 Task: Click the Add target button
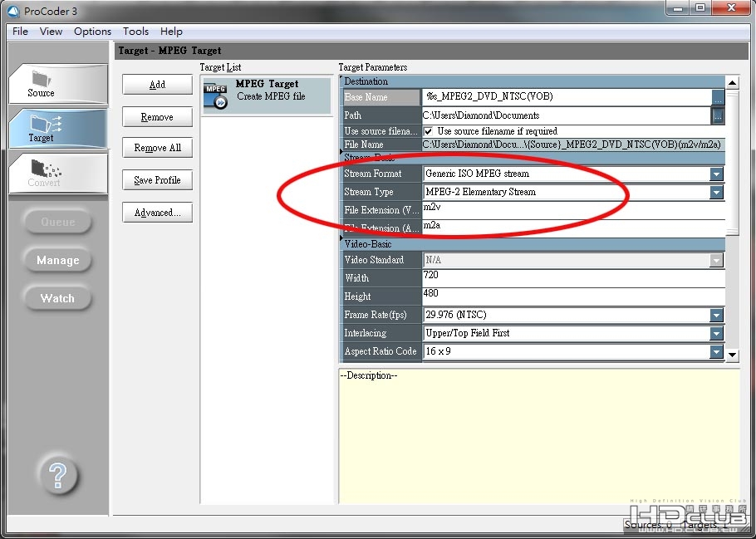pyautogui.click(x=157, y=85)
